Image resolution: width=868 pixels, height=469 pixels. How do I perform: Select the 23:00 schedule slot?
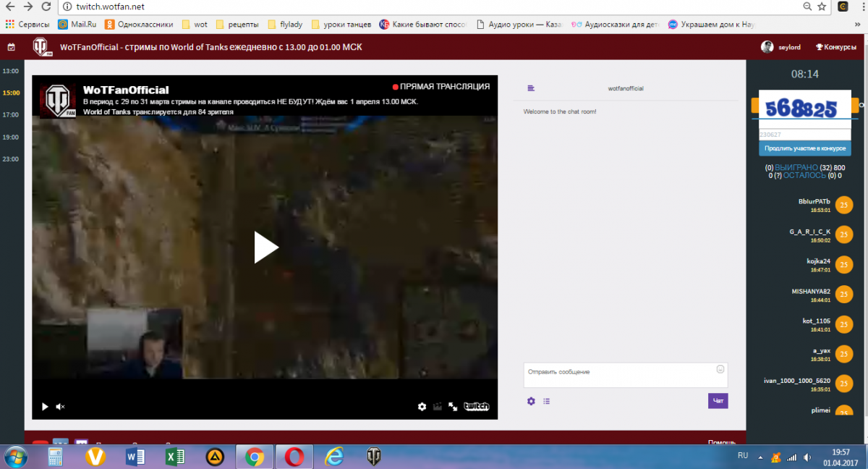click(x=10, y=159)
